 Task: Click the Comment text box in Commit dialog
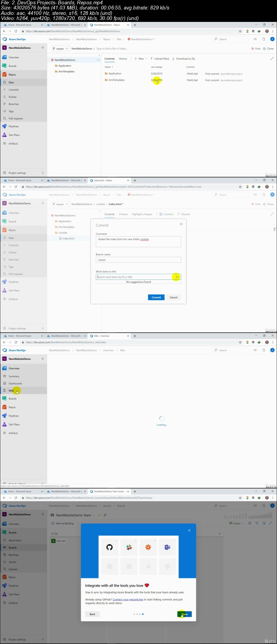(138, 242)
